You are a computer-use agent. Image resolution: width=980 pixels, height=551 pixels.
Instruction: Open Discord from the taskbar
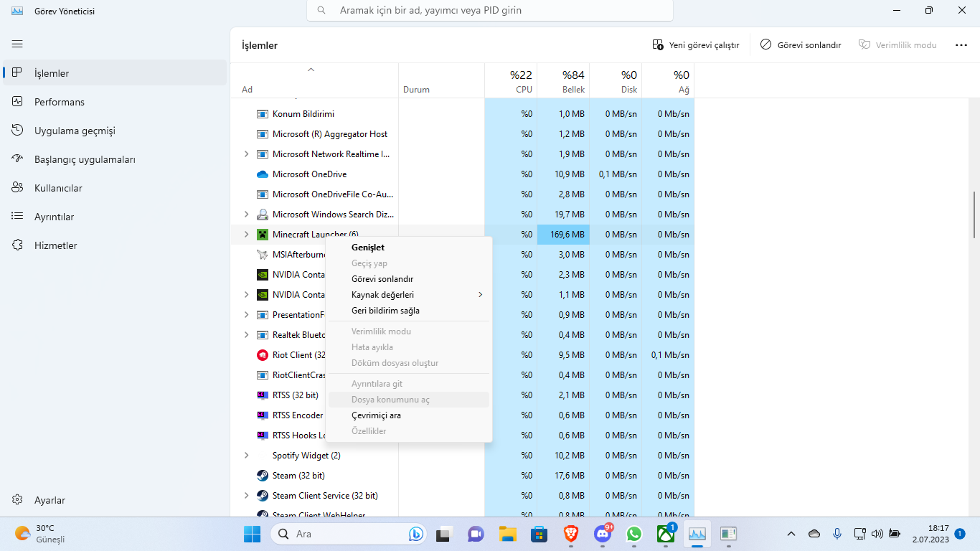(603, 534)
